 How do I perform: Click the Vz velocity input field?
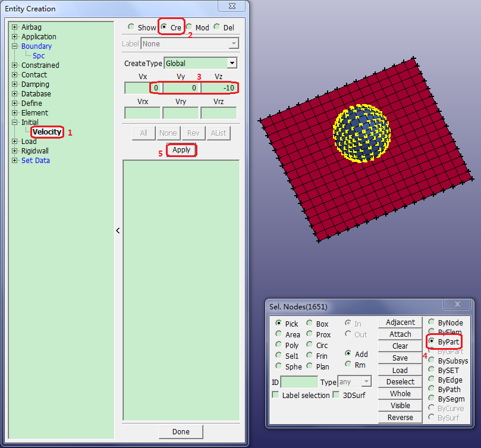219,88
